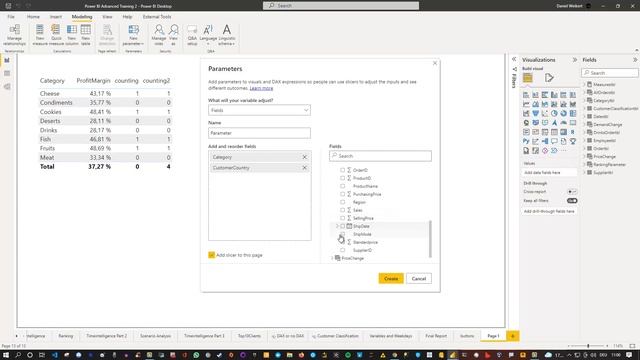The width and height of the screenshot is (640, 360).
Task: Click the New measure ribbon icon
Action: point(40,35)
